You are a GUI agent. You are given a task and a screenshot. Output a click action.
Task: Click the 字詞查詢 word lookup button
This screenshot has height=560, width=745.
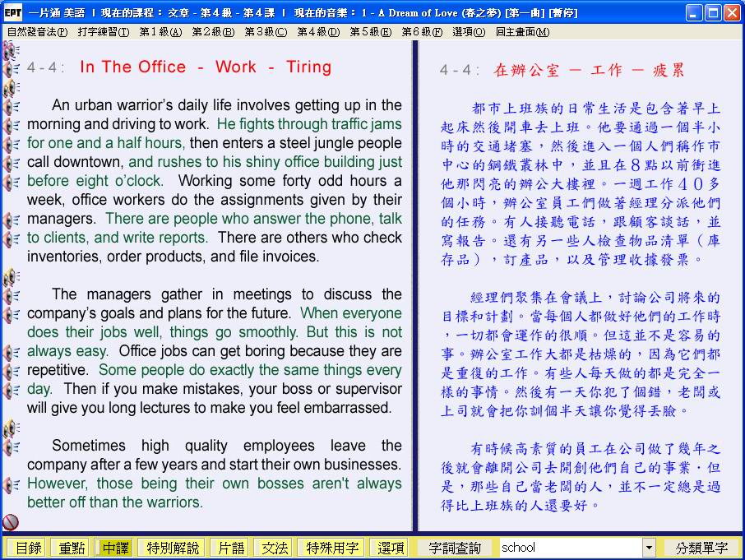[455, 548]
